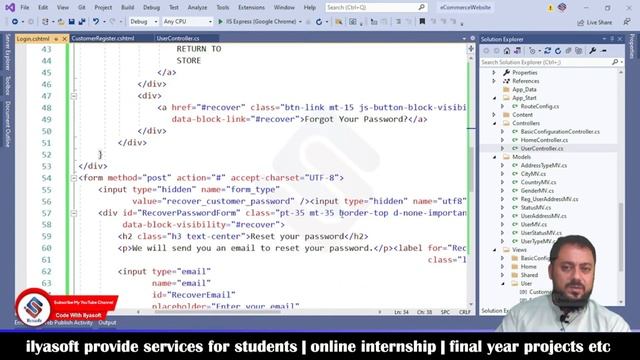Click Switch Views icon in Solution Explorer
Image resolution: width=640 pixels, height=360 pixels.
click(x=518, y=51)
